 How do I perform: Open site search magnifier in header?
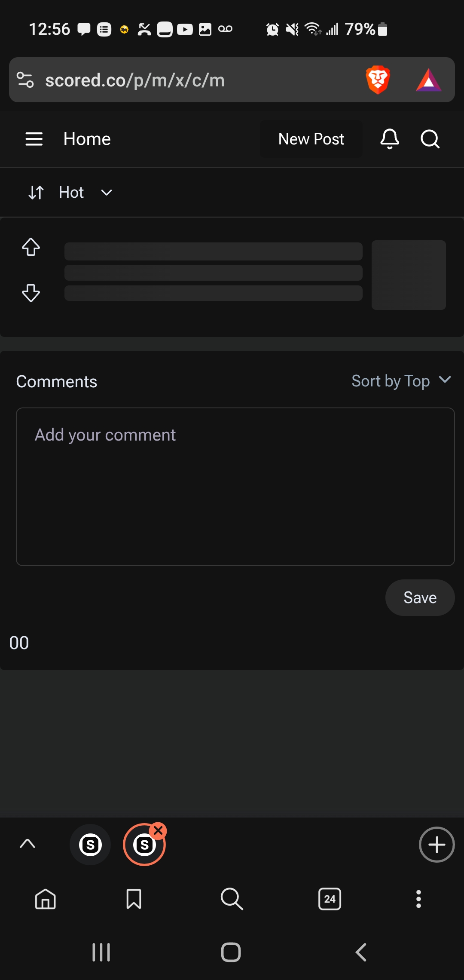point(430,139)
